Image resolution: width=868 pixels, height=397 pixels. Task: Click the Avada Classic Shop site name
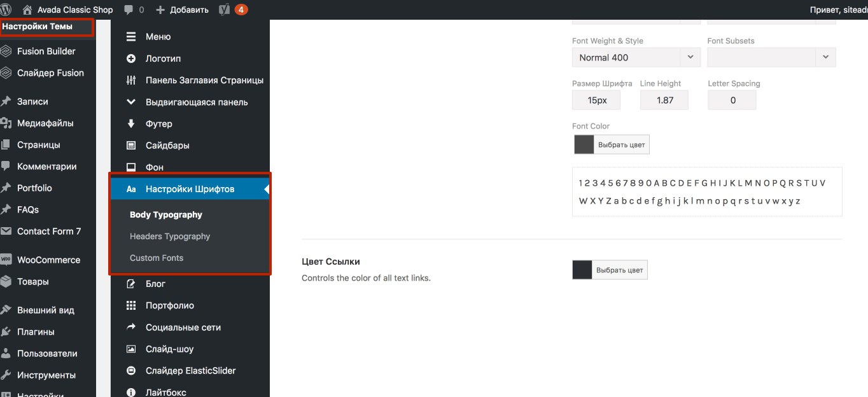(x=75, y=10)
